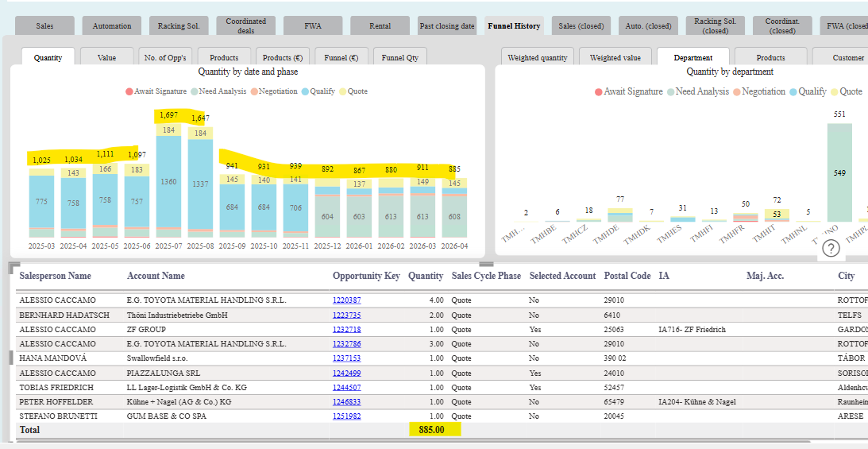Click Quote legend label in left chart
The height and width of the screenshot is (449, 868).
(x=357, y=91)
